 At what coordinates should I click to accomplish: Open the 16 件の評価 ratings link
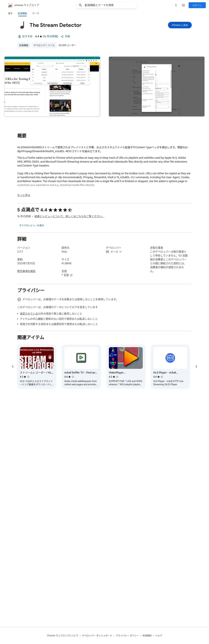pos(50,36)
